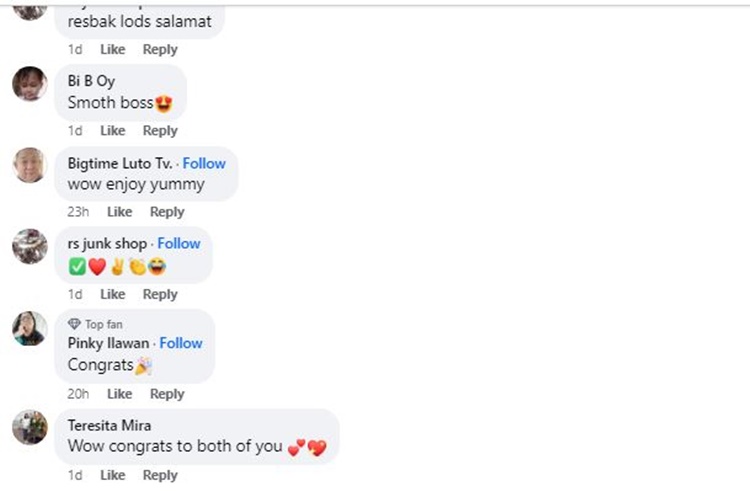Follow Bigtime Luto Tv.
The width and height of the screenshot is (750, 491).
tap(204, 163)
